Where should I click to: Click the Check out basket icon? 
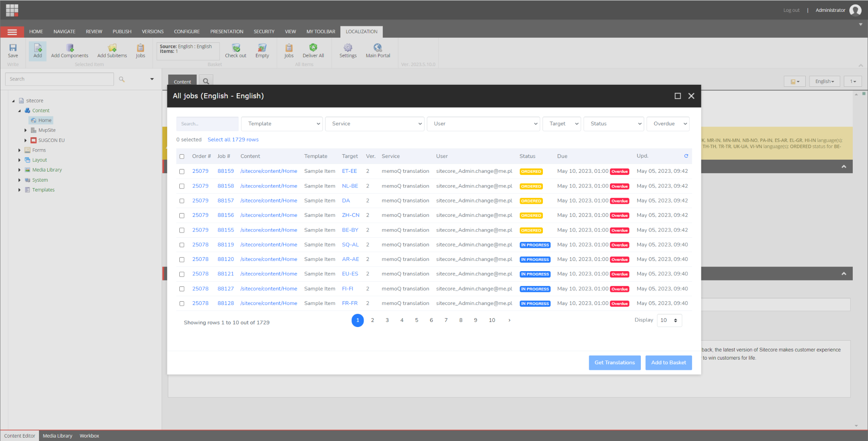click(x=236, y=48)
